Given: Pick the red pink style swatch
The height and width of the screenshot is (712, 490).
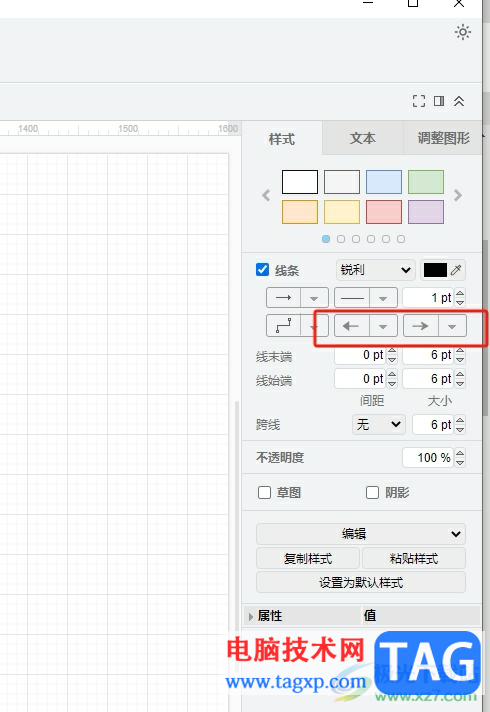Looking at the screenshot, I should 384,212.
